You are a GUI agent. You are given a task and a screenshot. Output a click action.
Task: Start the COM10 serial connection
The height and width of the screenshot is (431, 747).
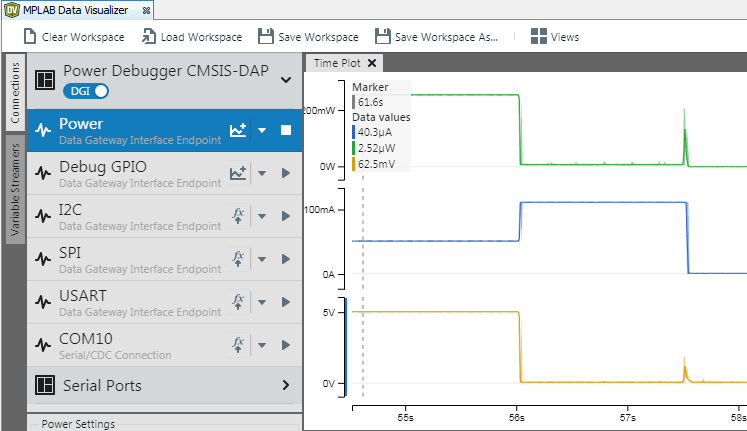(285, 345)
